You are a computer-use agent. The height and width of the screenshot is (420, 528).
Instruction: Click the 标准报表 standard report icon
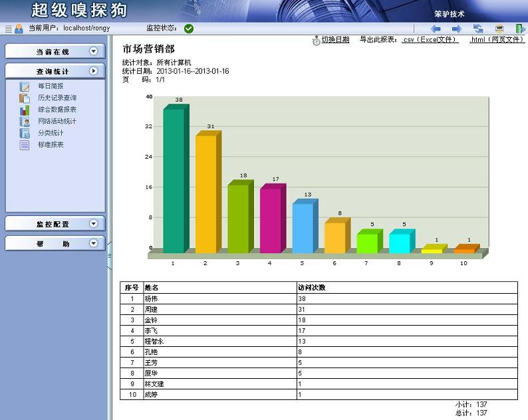pos(25,145)
